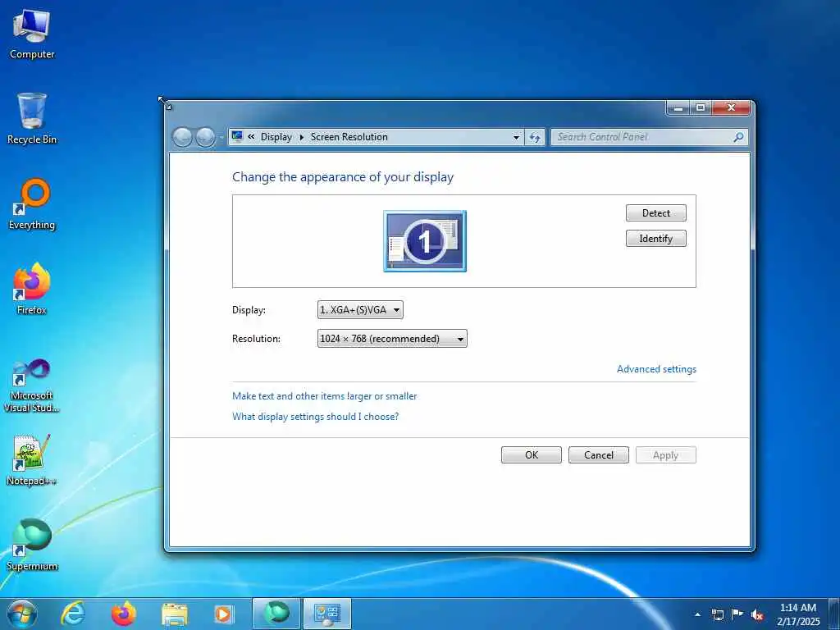Open Windows Media Player from taskbar
The image size is (840, 630).
pos(223,614)
